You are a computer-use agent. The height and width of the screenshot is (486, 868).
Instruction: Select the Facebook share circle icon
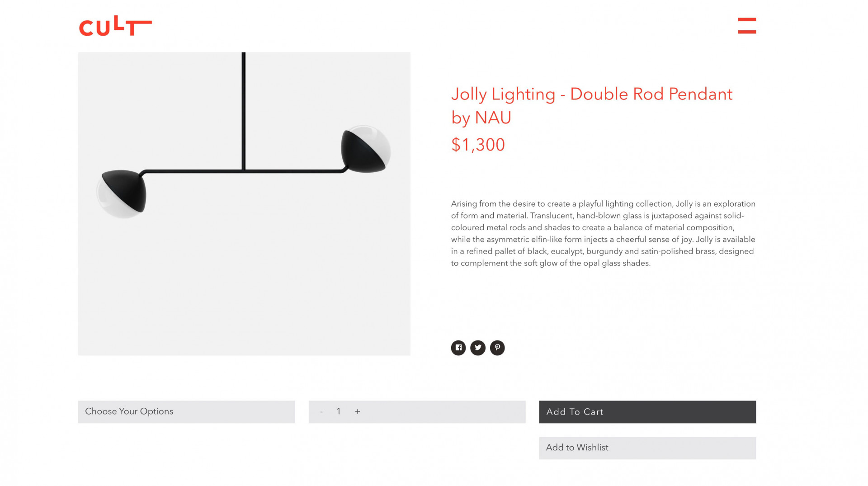click(458, 348)
